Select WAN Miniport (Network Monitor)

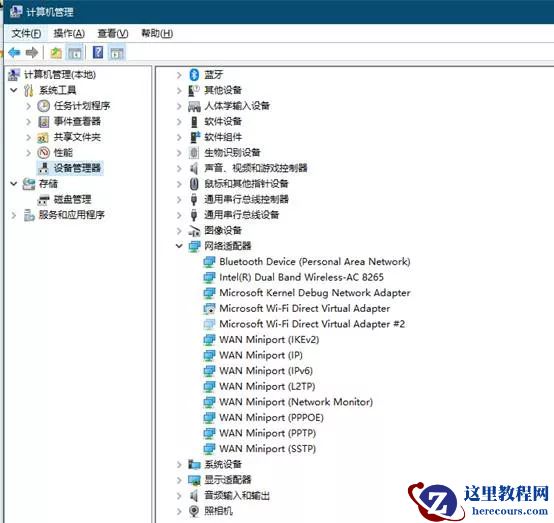296,402
